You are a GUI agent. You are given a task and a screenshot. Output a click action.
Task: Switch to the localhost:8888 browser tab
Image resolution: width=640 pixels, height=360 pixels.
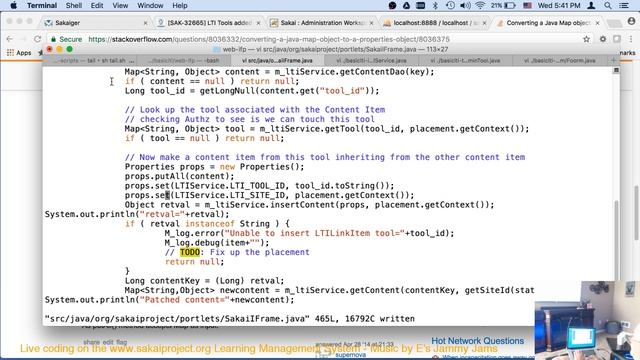point(434,23)
